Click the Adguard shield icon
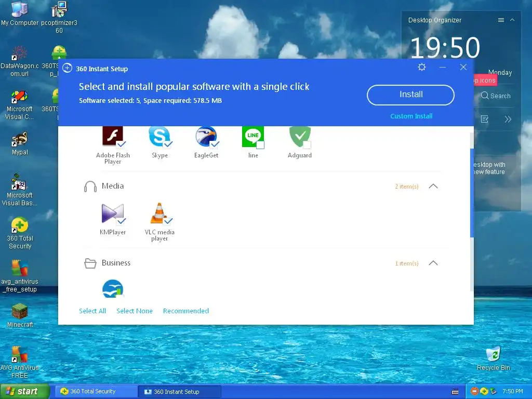This screenshot has width=532, height=399. 300,136
